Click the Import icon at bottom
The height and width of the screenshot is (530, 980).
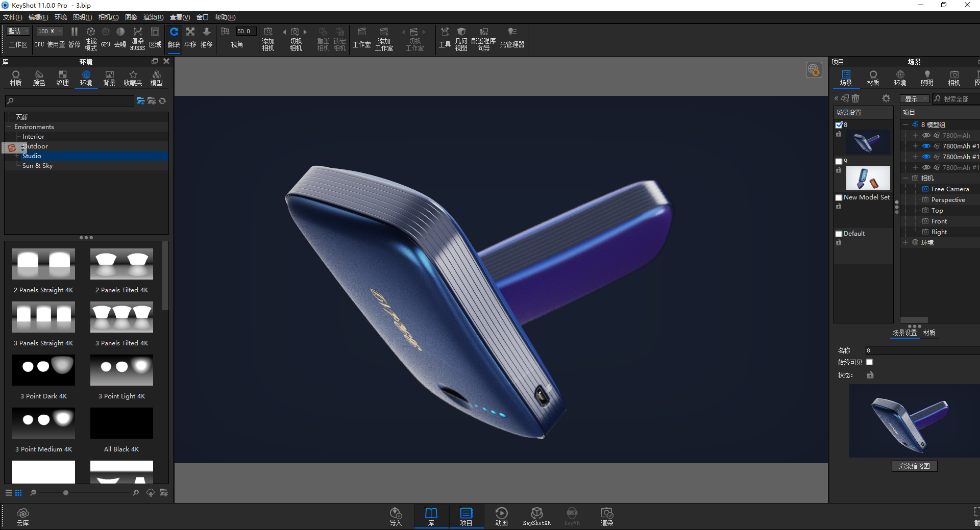(396, 516)
